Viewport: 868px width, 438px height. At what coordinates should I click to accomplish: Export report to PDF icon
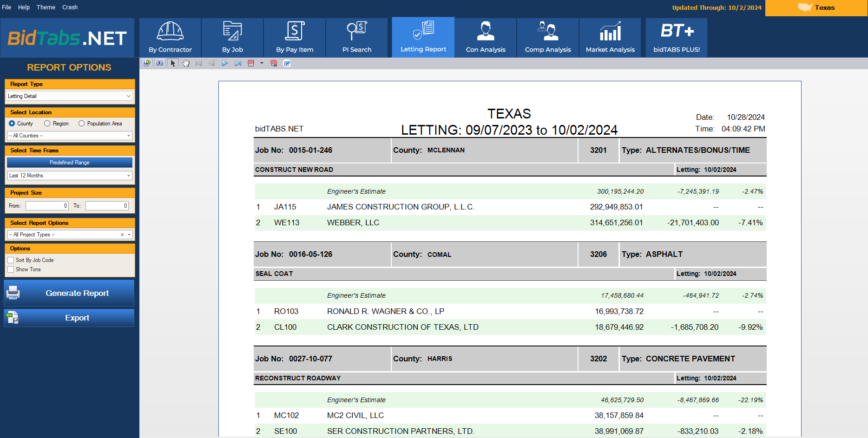251,63
